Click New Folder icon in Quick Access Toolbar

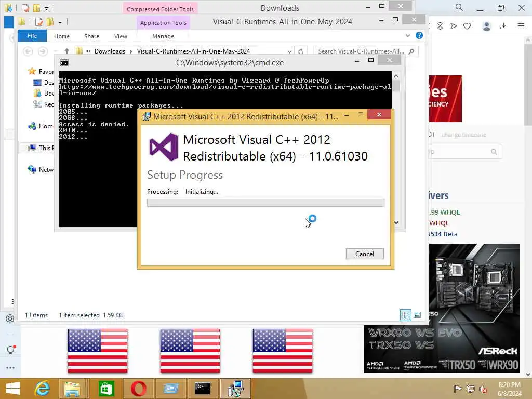[x=50, y=22]
